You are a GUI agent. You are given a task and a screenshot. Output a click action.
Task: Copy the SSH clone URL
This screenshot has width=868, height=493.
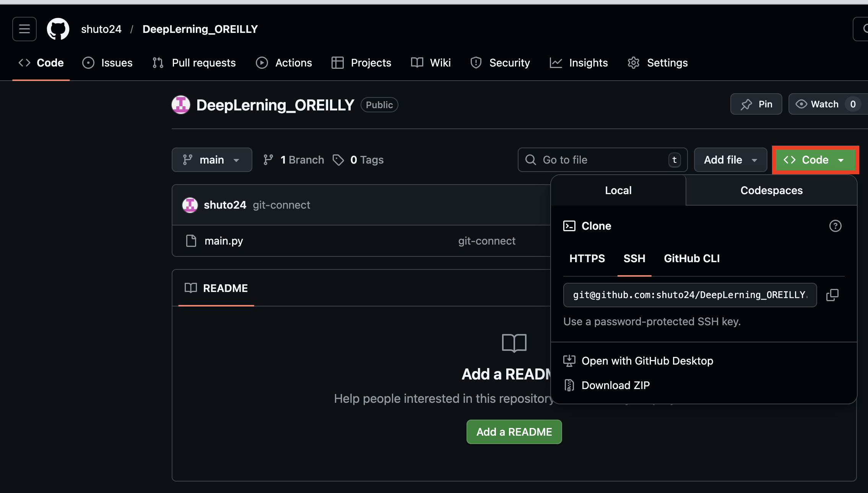[832, 295]
